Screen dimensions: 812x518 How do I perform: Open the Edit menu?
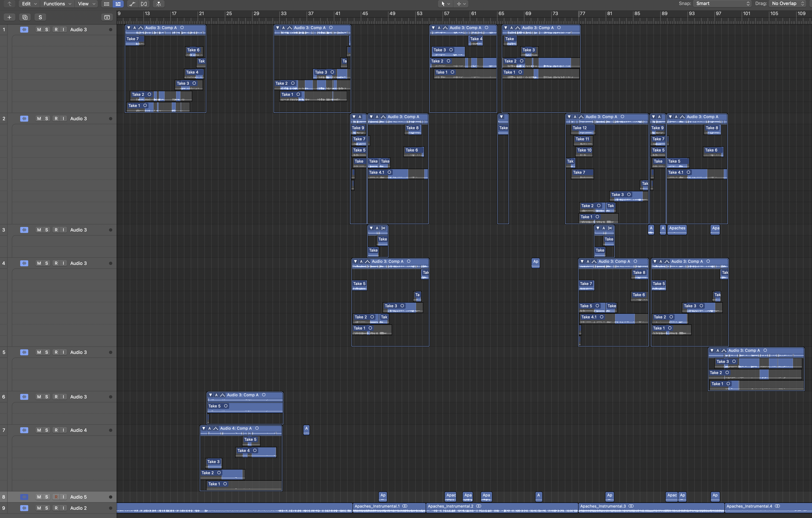coord(29,4)
